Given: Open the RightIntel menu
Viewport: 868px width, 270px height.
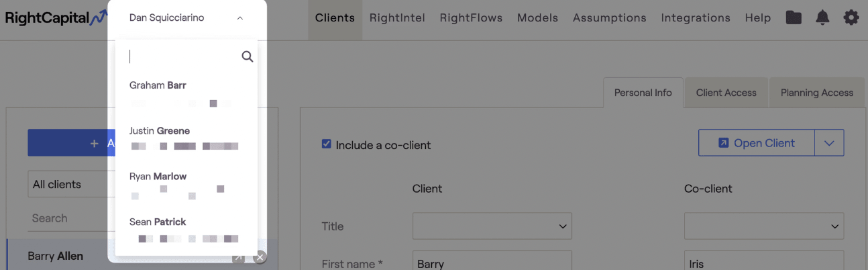Looking at the screenshot, I should point(397,18).
